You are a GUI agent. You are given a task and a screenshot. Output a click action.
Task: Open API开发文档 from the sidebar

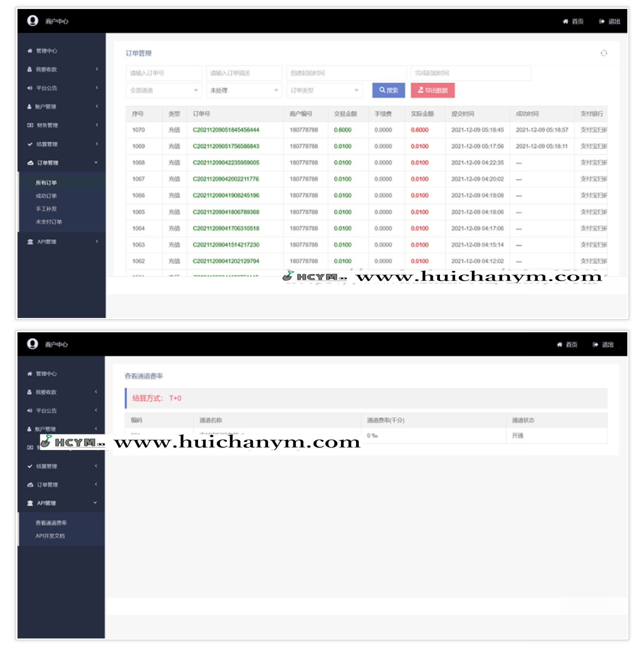click(50, 536)
